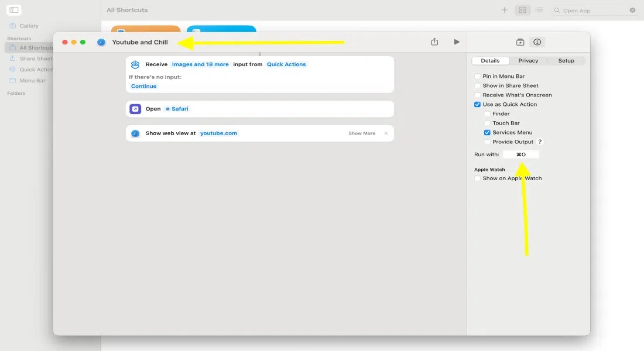Click the Folders sidebar heading
This screenshot has height=351, width=644.
click(x=16, y=94)
